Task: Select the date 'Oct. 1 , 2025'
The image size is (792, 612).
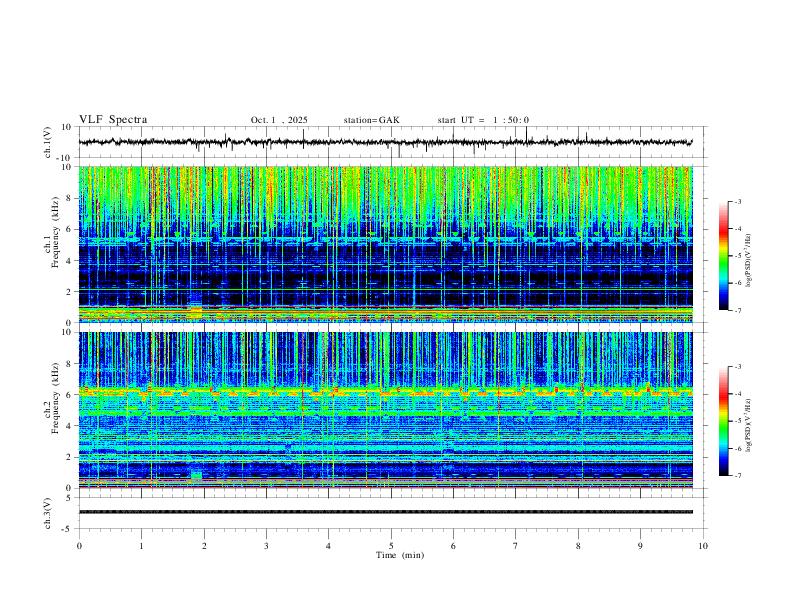Action: click(x=279, y=120)
